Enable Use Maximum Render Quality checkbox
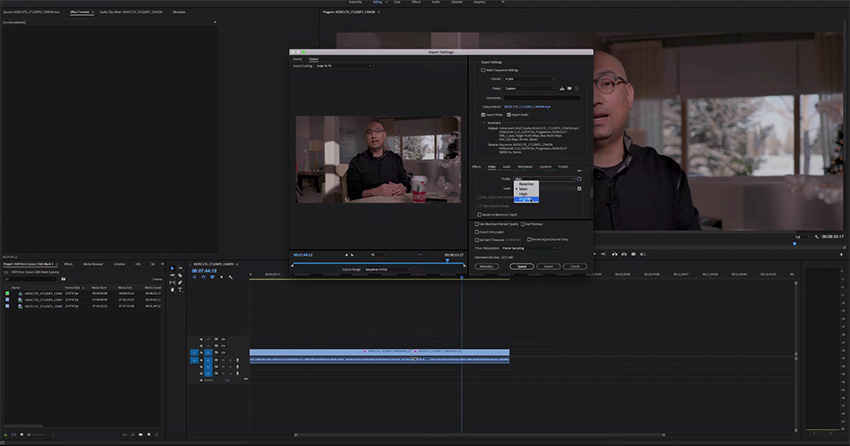Image resolution: width=850 pixels, height=446 pixels. [477, 224]
